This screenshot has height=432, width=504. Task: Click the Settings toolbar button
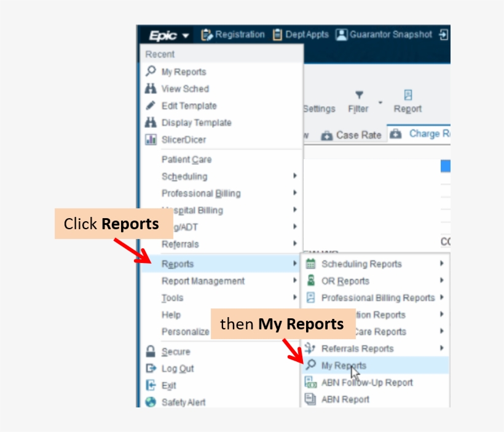tap(319, 109)
